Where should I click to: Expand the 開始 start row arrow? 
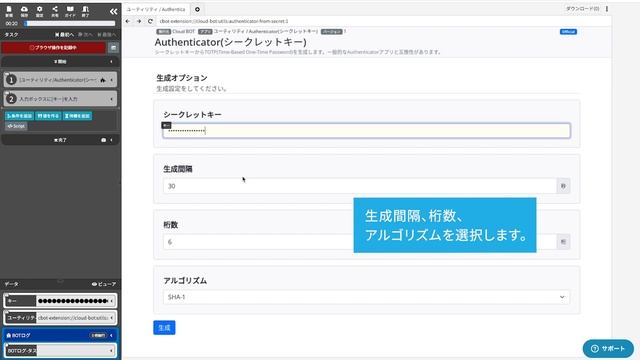click(x=111, y=62)
